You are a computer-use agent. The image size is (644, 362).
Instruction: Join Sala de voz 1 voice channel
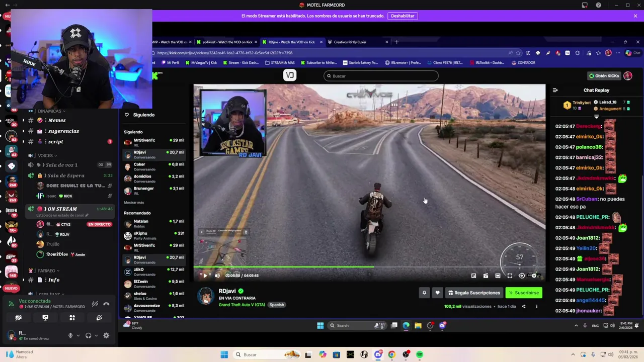(x=69, y=165)
